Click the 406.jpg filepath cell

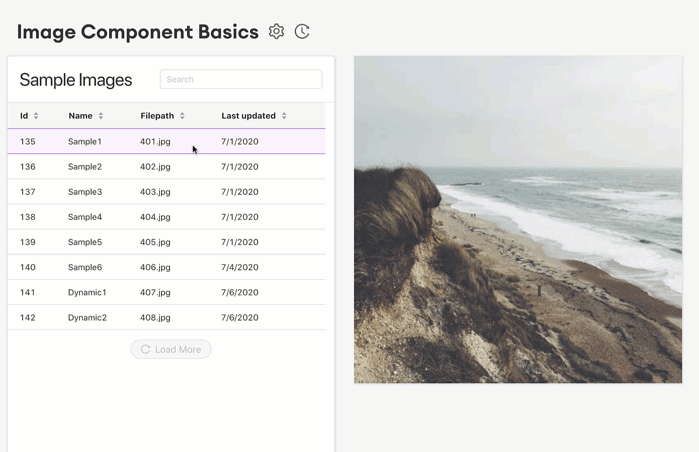[x=155, y=267]
